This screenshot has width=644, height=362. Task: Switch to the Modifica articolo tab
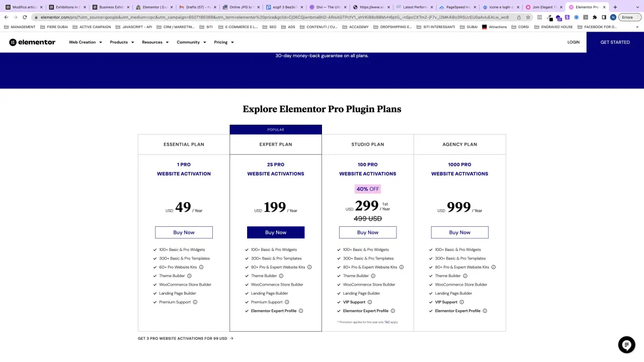24,7
